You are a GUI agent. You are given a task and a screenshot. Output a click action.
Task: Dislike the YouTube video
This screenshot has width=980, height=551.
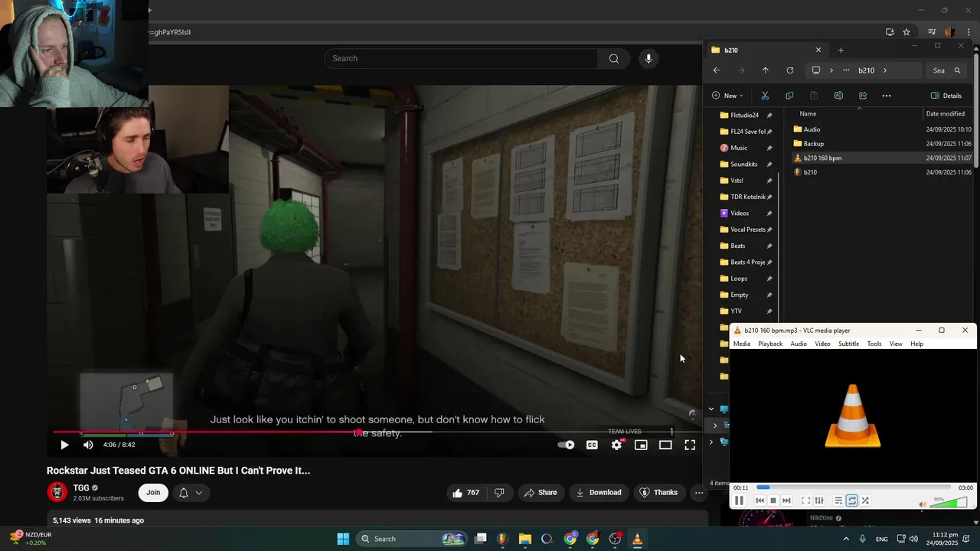click(499, 493)
